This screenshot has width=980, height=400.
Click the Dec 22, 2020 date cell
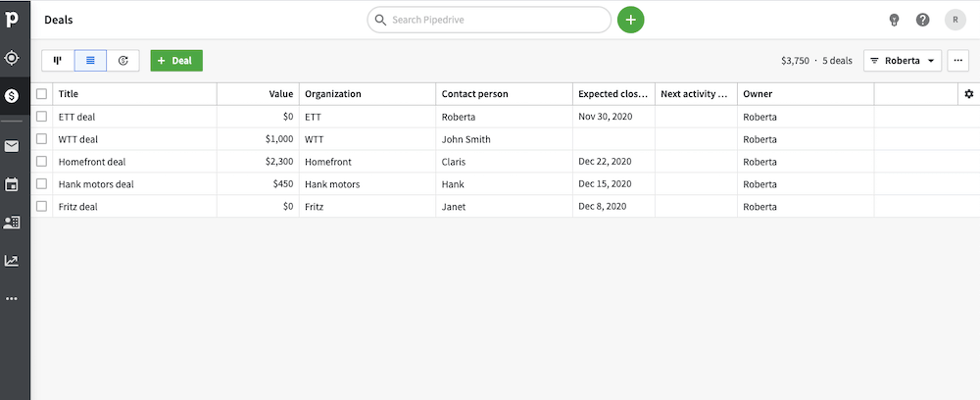[613, 162]
